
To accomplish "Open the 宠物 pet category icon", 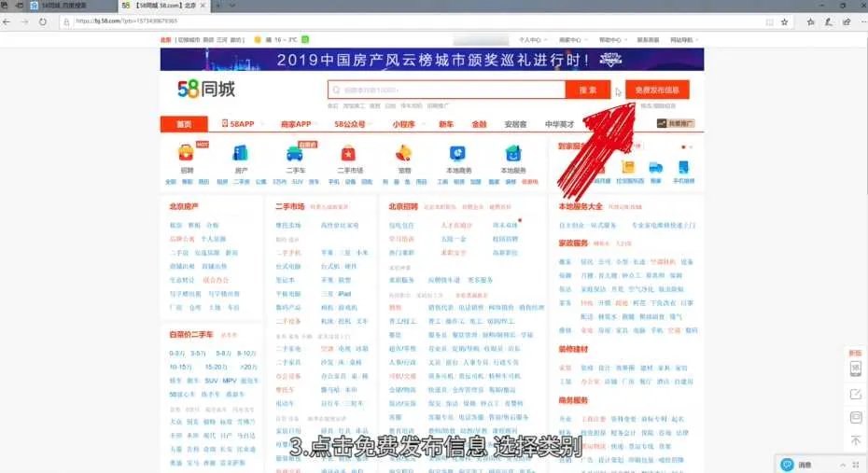I will [x=403, y=153].
